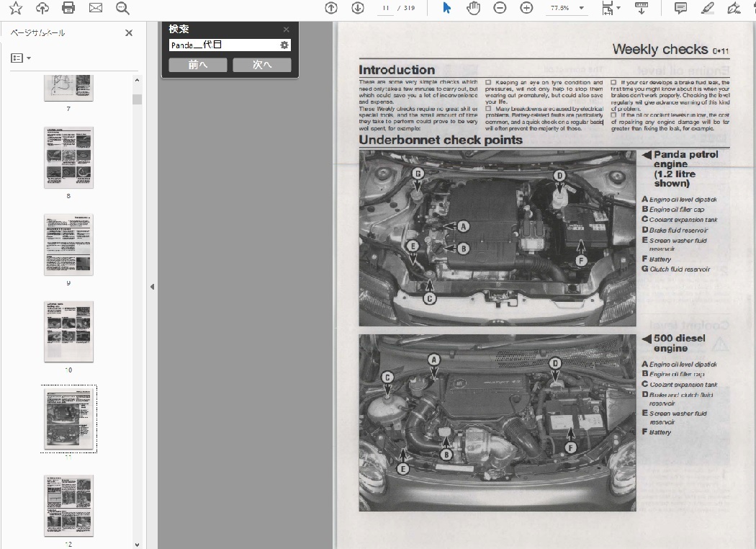Click 'Underbonnet check points' heading
Viewport: 756px width, 549px height.
(441, 140)
